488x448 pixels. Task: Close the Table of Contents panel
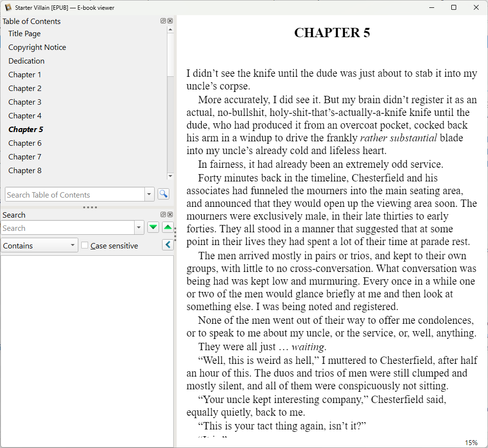(x=170, y=21)
